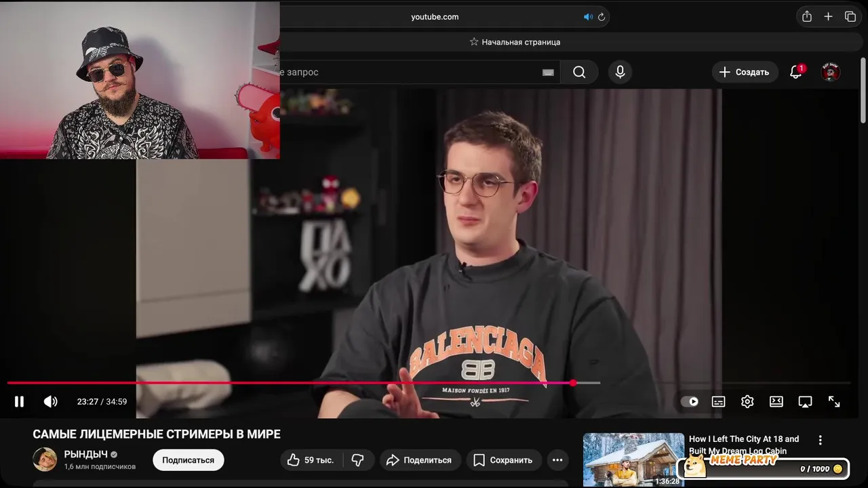The width and height of the screenshot is (868, 488).
Task: Show the Safari tab overview
Action: coord(850,17)
